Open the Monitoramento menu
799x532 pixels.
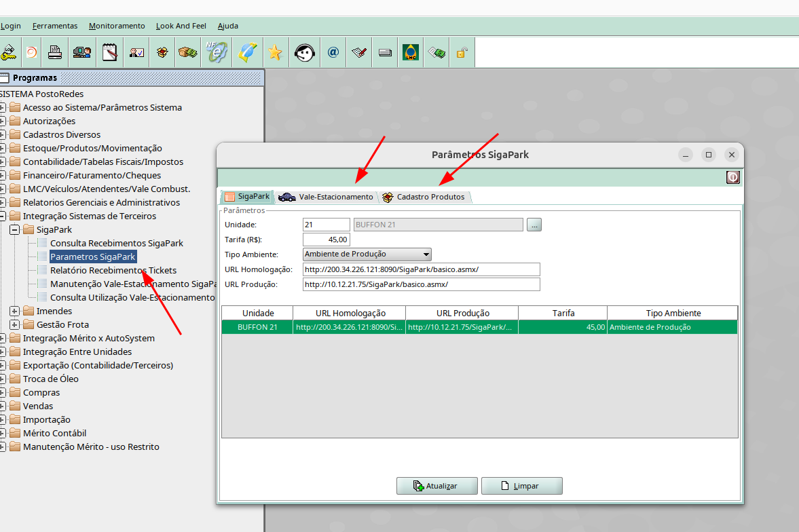(117, 26)
